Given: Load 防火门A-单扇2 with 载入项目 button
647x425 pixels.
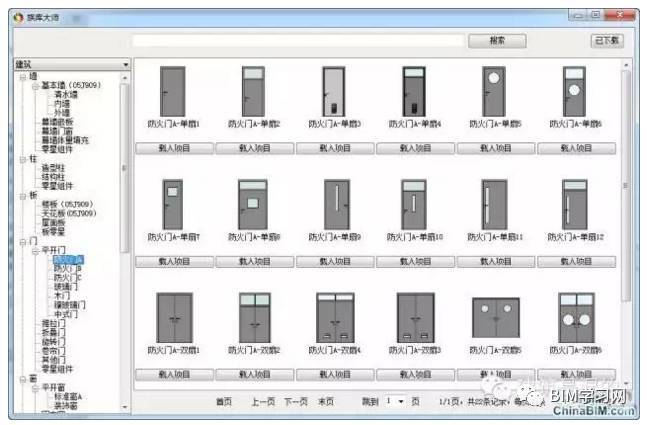Looking at the screenshot, I should (253, 147).
